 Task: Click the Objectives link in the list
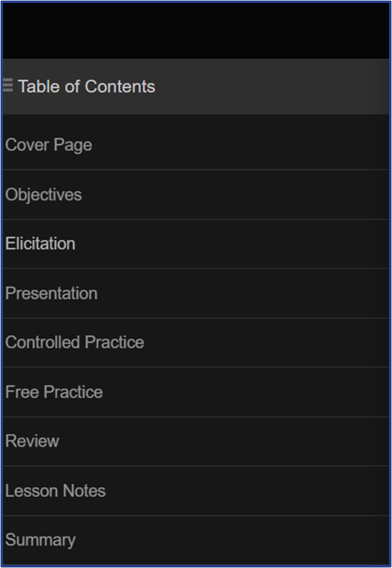(44, 195)
